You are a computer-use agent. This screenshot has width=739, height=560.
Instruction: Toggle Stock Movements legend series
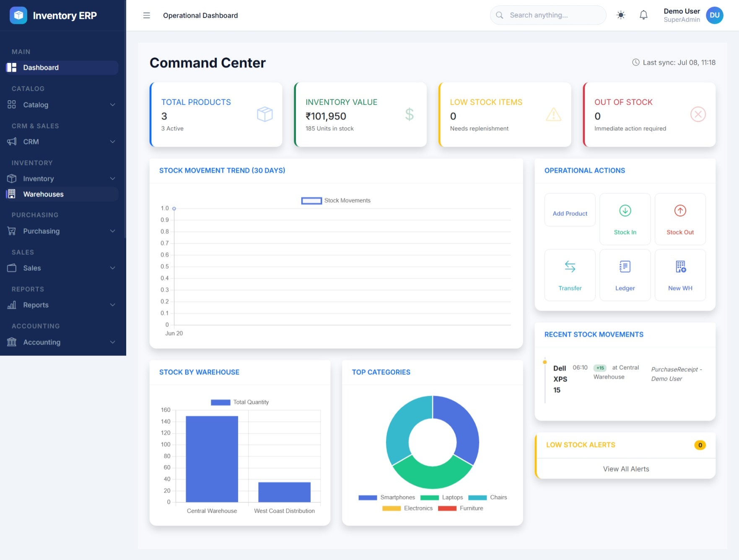336,201
